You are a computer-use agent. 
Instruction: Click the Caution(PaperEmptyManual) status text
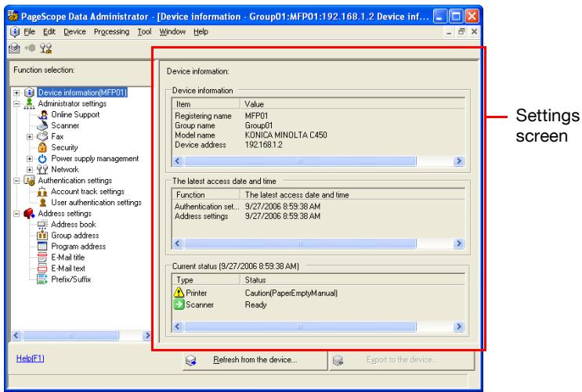291,293
